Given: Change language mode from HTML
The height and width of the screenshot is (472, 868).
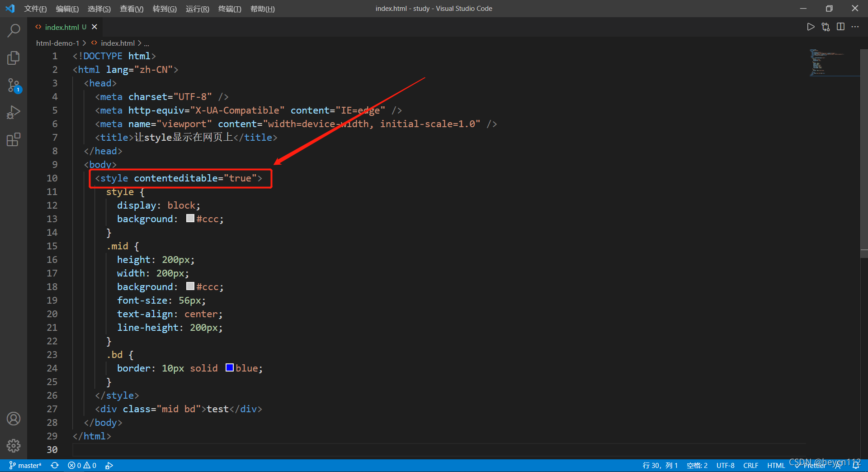Looking at the screenshot, I should coord(776,466).
